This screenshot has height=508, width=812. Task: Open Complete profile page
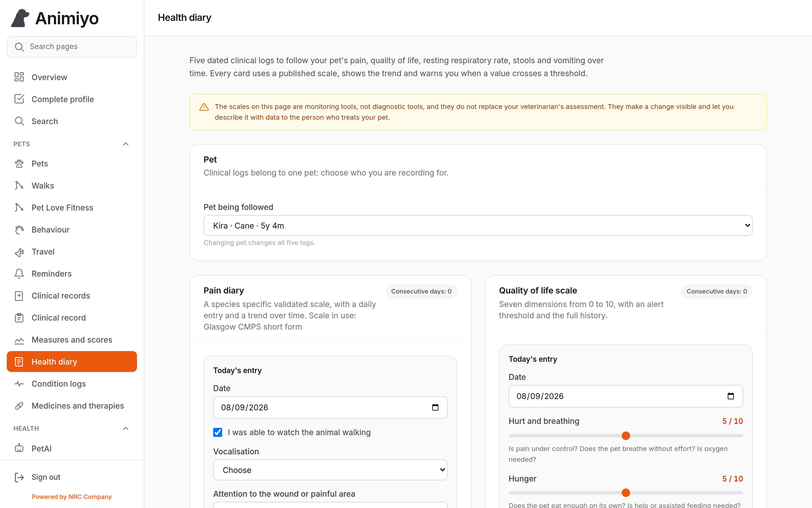tap(72, 99)
